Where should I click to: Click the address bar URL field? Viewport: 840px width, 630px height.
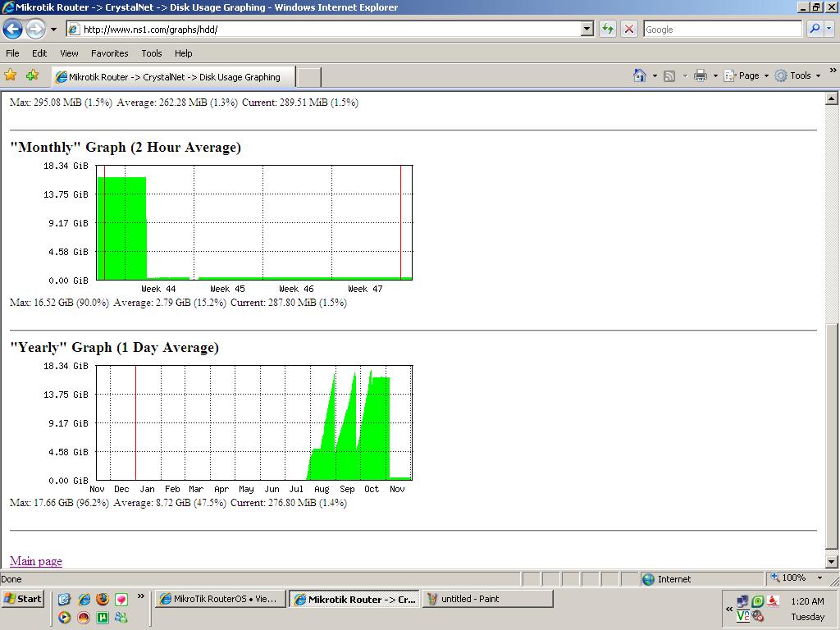324,30
